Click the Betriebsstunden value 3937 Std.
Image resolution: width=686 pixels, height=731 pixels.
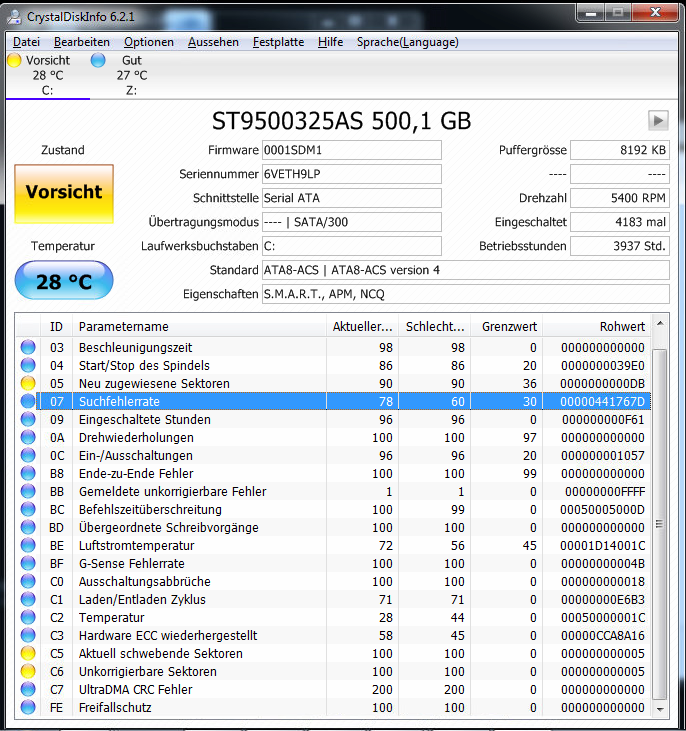point(620,246)
